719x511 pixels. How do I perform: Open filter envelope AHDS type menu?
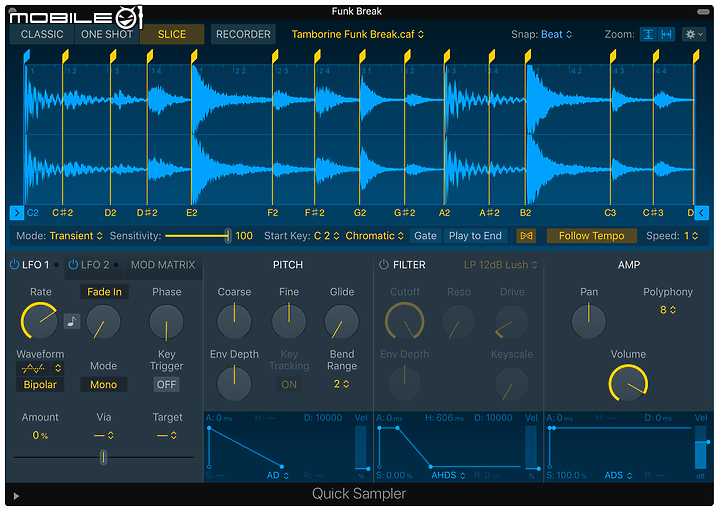tap(448, 475)
